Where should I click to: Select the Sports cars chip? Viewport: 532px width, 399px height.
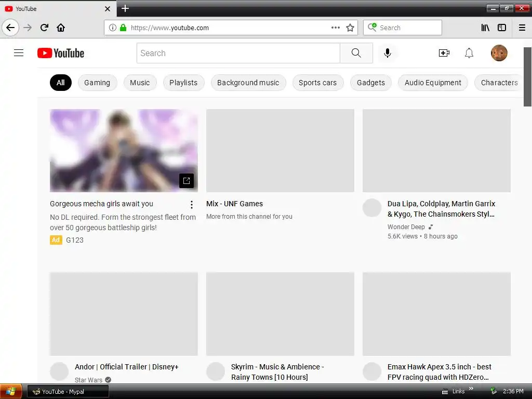click(x=318, y=83)
